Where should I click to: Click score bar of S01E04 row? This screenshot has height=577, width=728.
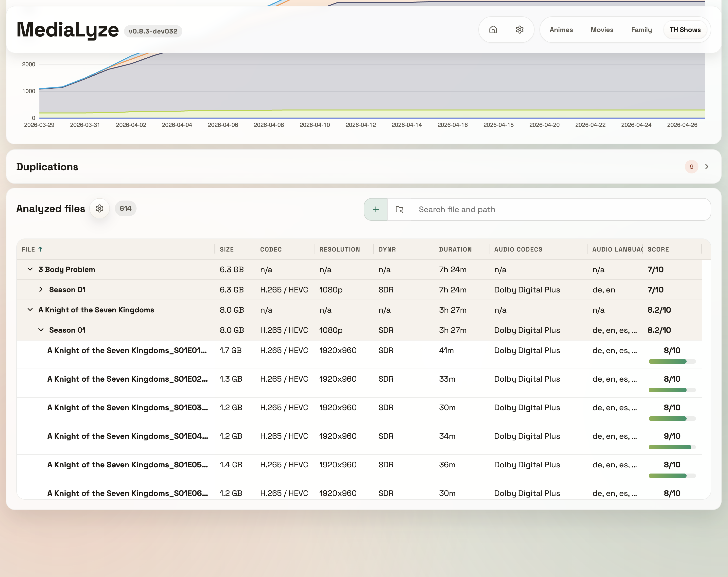pos(672,447)
